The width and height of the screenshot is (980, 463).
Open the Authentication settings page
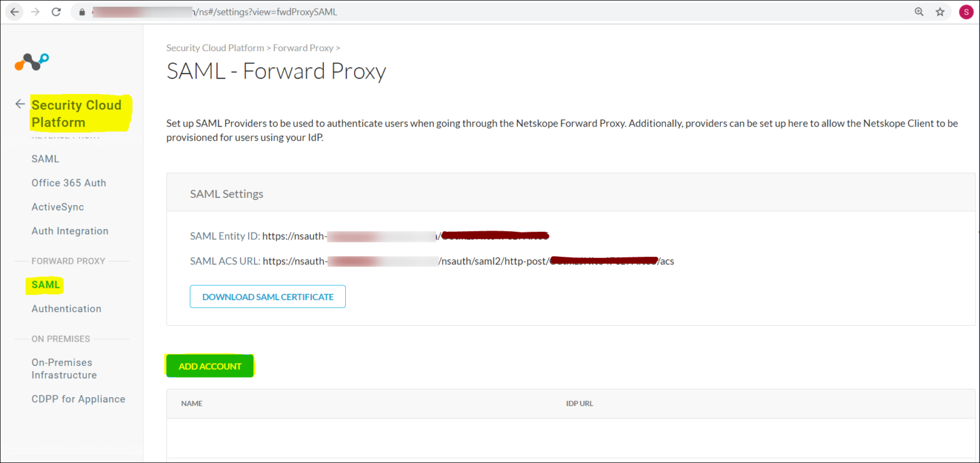point(66,308)
